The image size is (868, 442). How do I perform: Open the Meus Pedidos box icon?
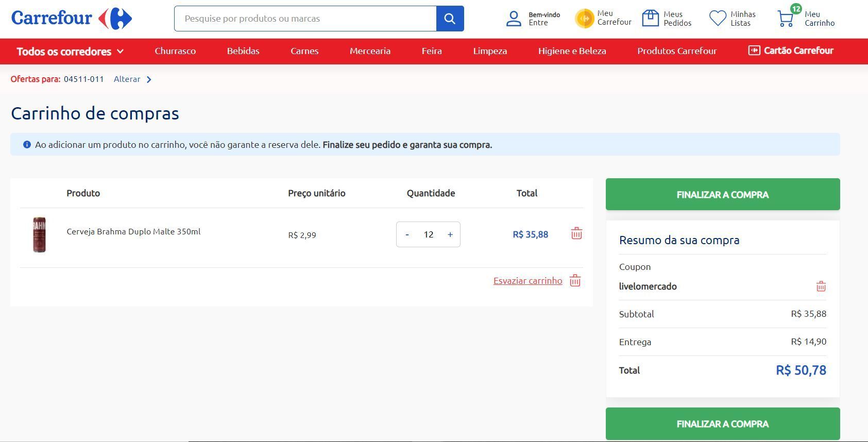[x=650, y=18]
